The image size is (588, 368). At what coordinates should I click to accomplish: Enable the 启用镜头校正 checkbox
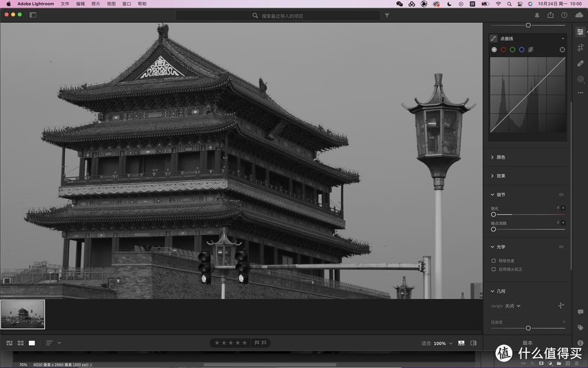tap(494, 269)
